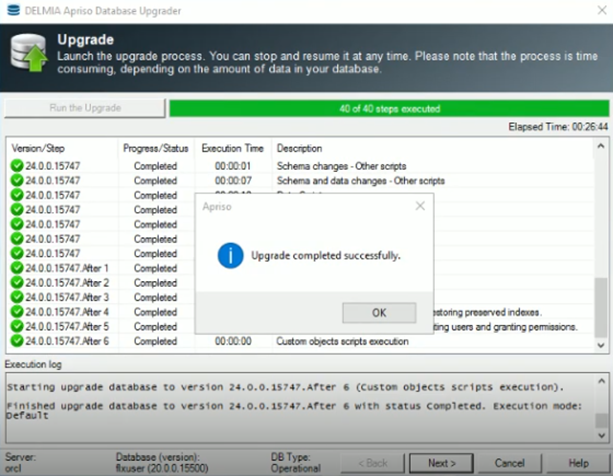Click the blue information icon in dialog
Image resolution: width=613 pixels, height=476 pixels.
coord(230,256)
